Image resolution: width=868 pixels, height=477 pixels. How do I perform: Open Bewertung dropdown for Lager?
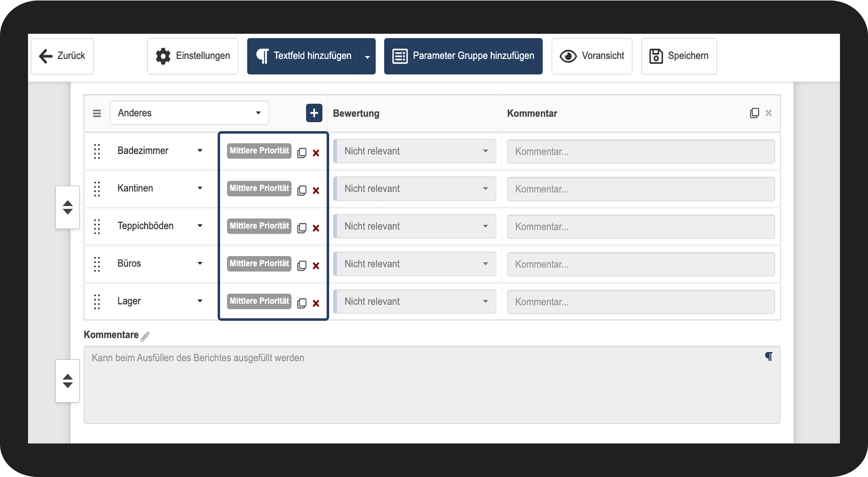point(415,302)
